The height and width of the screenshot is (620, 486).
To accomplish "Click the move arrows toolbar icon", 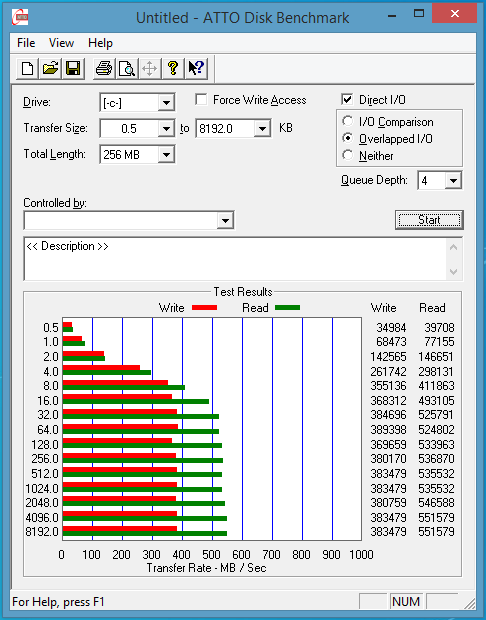I will [x=150, y=68].
